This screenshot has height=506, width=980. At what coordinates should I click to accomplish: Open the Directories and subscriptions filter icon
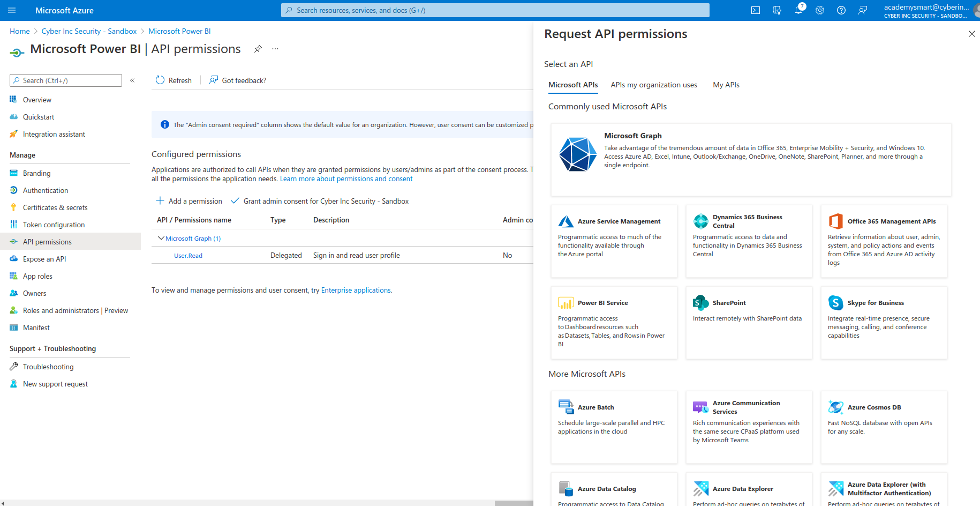coord(777,10)
